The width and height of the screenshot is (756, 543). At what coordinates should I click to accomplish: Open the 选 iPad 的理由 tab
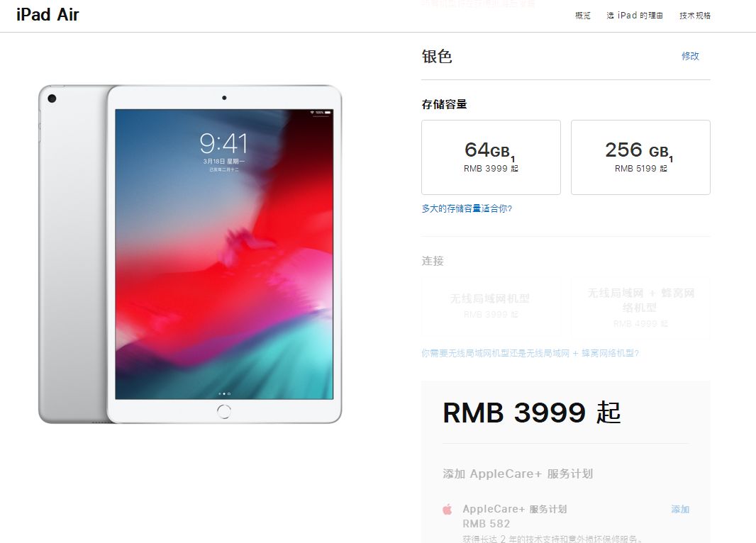(635, 16)
